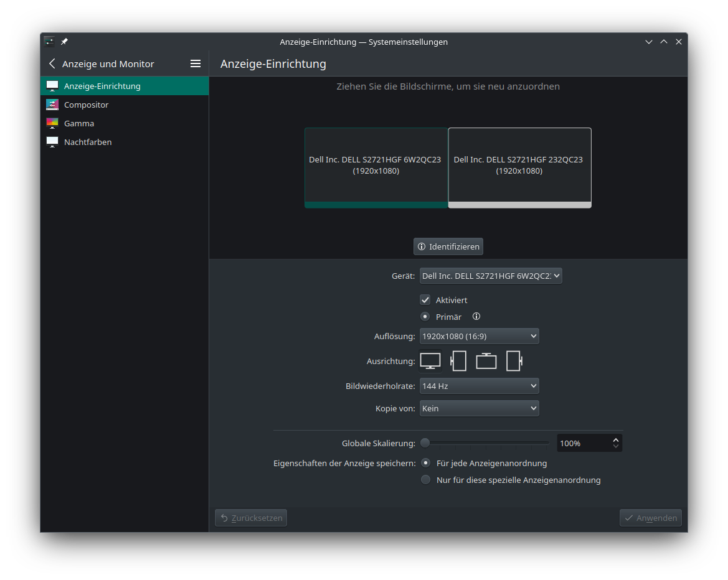Click the Identifizieren button
Image resolution: width=728 pixels, height=580 pixels.
click(x=448, y=246)
